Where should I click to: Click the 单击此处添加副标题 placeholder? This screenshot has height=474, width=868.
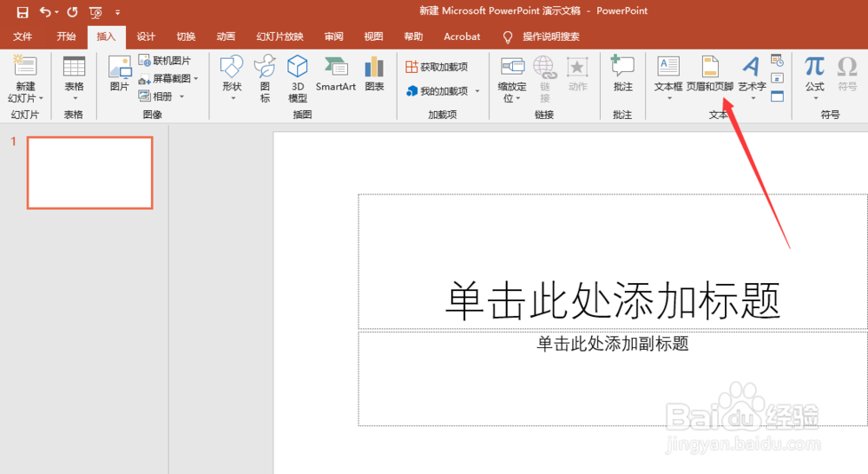(612, 379)
